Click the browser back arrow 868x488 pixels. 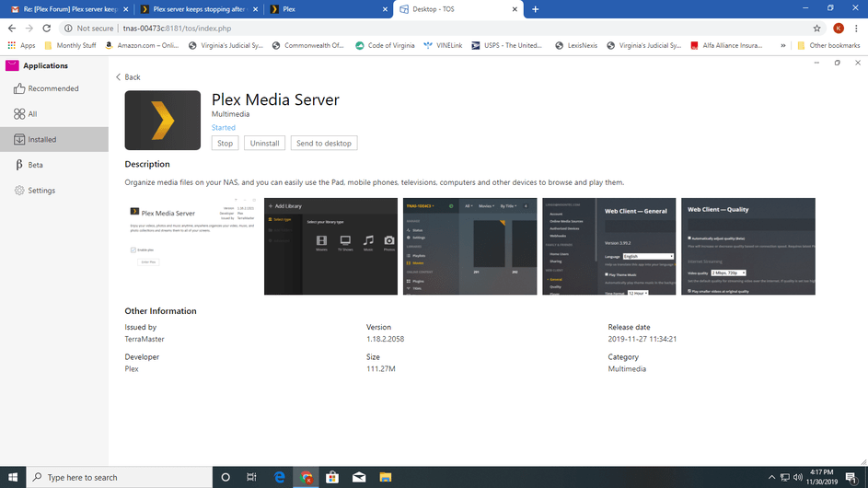pos(12,29)
